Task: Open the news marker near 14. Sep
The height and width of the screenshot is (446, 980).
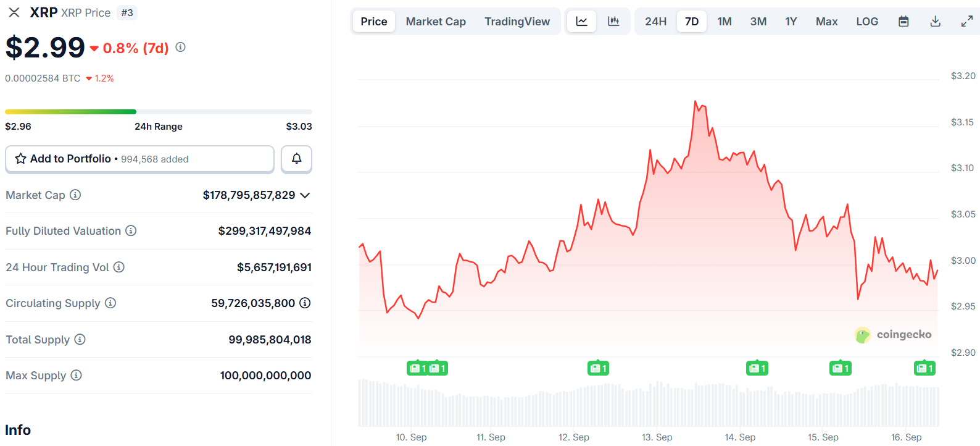Action: click(757, 368)
